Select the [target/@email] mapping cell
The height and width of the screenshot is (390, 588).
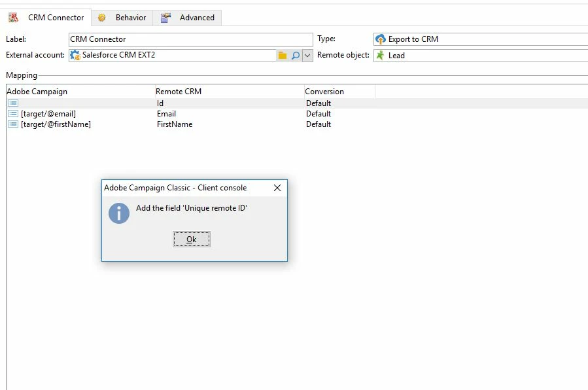48,114
